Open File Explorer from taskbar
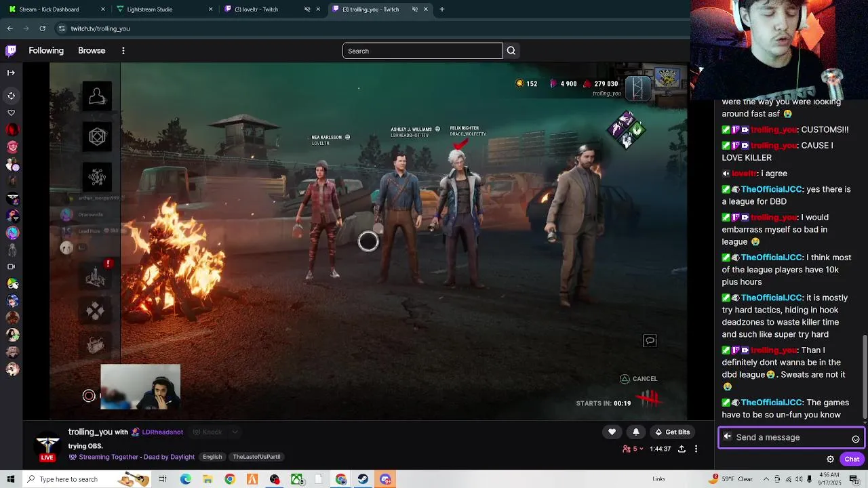This screenshot has width=868, height=488. (x=208, y=479)
